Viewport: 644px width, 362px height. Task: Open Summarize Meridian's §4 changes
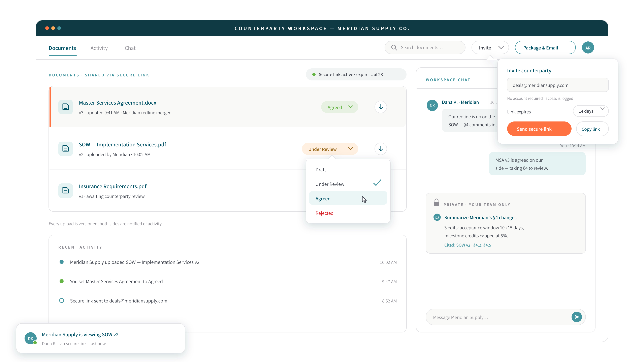tap(480, 218)
